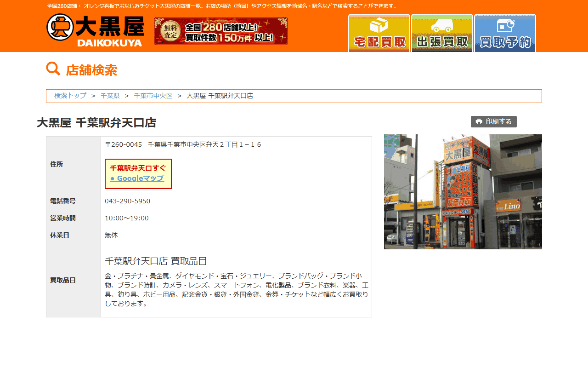
Task: Click the 住所 row label
Action: 57,164
